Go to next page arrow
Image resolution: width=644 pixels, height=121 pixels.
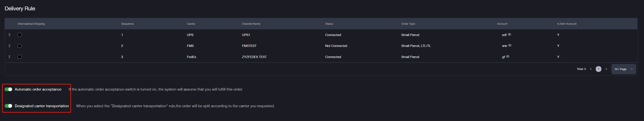click(x=606, y=69)
